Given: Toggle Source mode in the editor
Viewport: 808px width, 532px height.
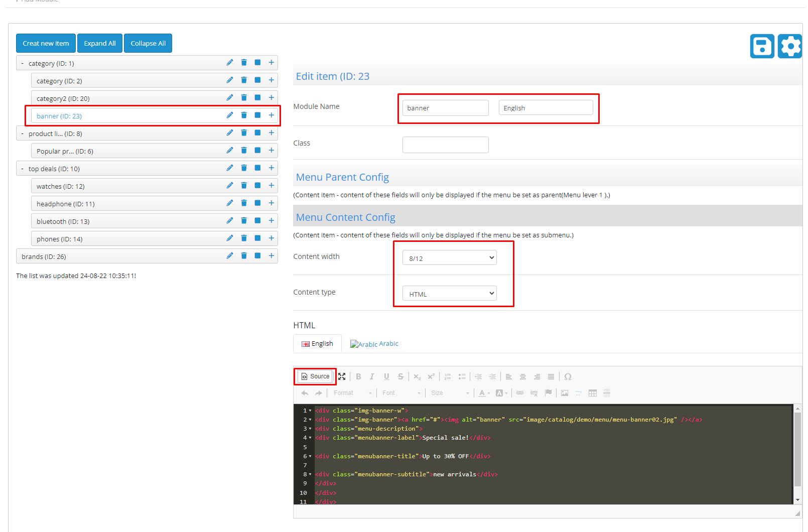Looking at the screenshot, I should pyautogui.click(x=315, y=376).
